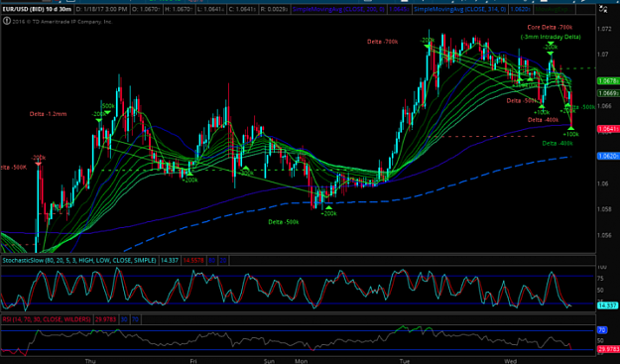Click the +200k marker label at Monday low
Screen dimensions: 620x364
328,214
